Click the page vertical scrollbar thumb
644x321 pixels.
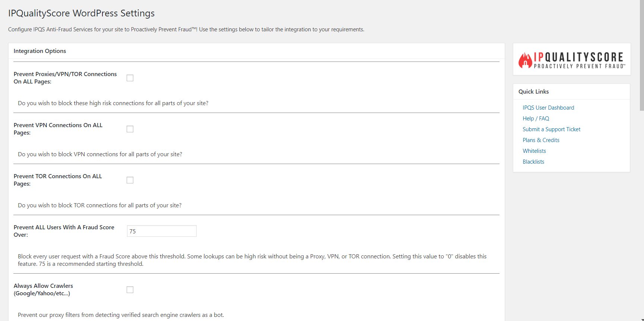pyautogui.click(x=642, y=56)
